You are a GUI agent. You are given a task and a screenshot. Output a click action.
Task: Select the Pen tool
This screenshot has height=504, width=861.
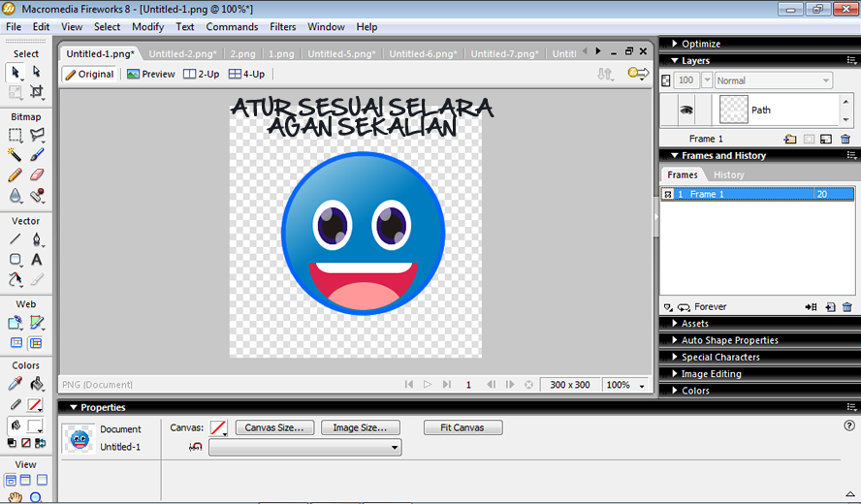[x=36, y=239]
